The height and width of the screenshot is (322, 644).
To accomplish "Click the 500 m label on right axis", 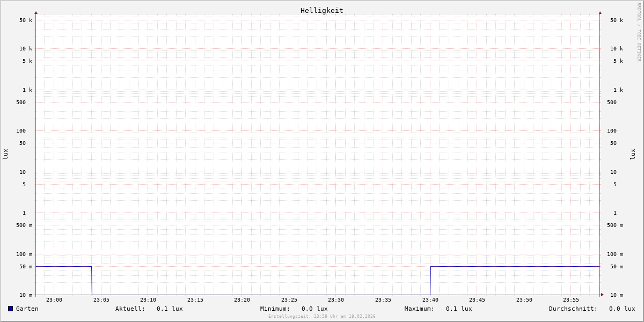I will 615,225.
